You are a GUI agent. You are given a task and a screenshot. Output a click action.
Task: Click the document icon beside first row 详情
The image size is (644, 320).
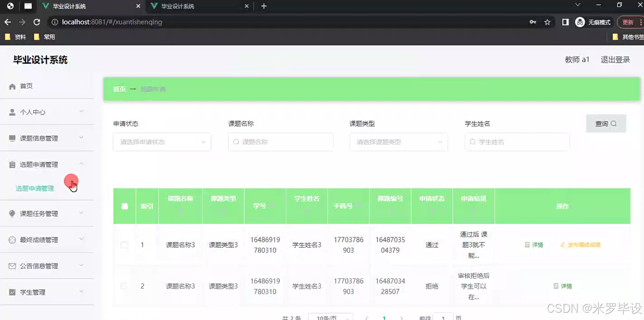pos(526,245)
